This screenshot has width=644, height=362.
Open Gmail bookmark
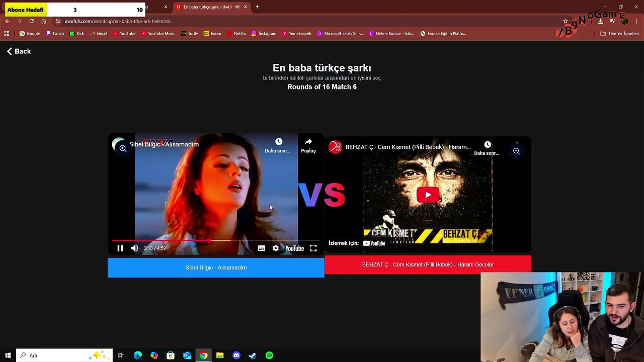tap(99, 34)
